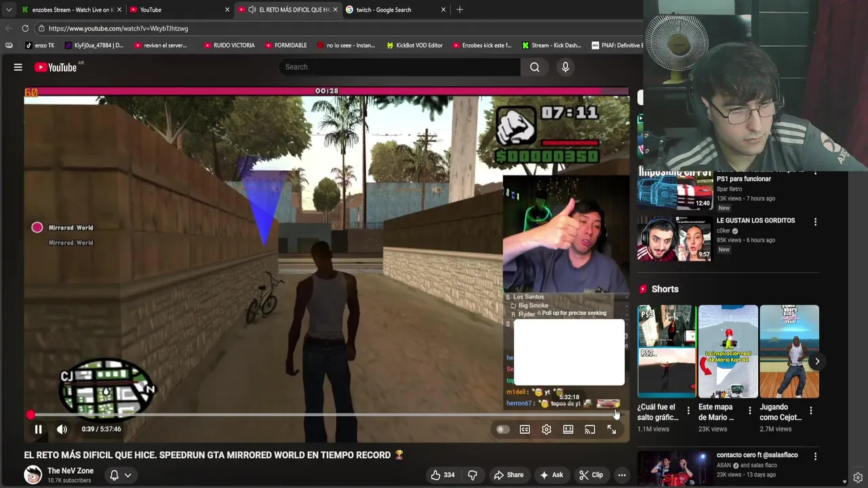Switch to theater mode in player
Screen dimensions: 868x488
568,429
